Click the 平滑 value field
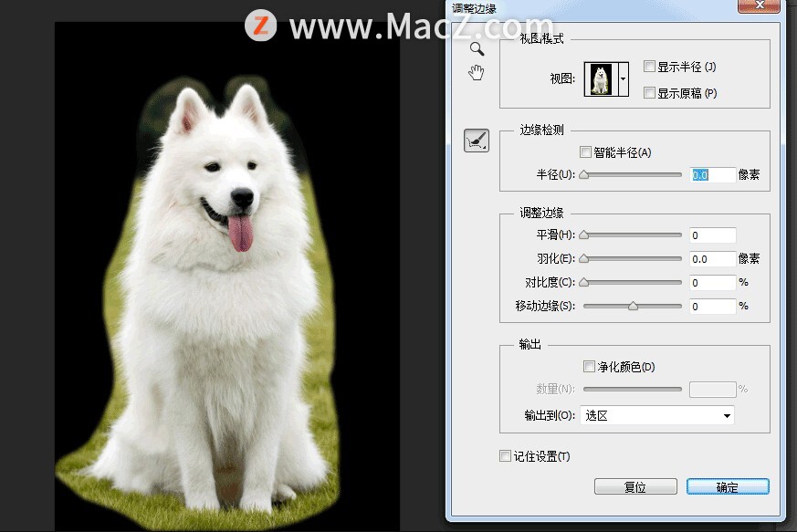Image resolution: width=797 pixels, height=532 pixels. (713, 235)
